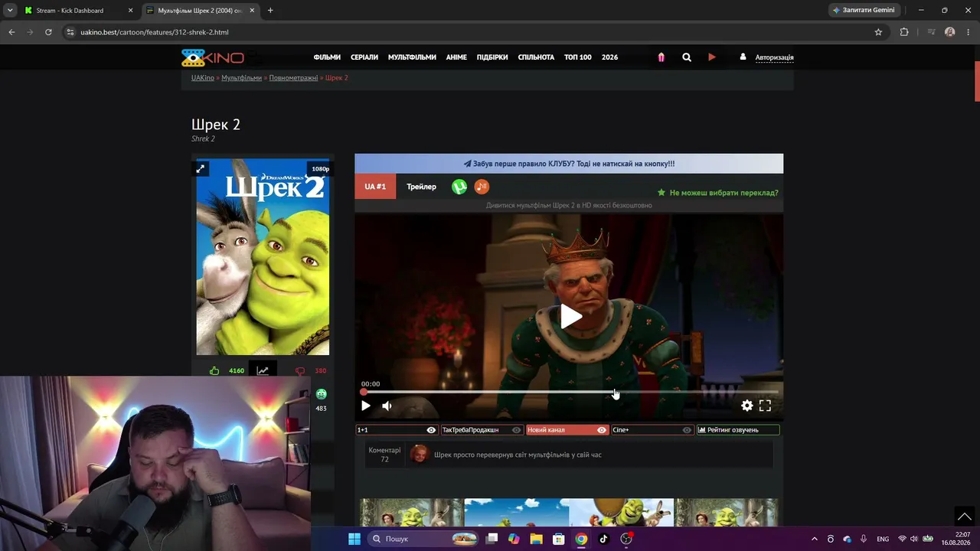Start playback with the bottom-left play button
This screenshot has width=980, height=551.
click(366, 406)
